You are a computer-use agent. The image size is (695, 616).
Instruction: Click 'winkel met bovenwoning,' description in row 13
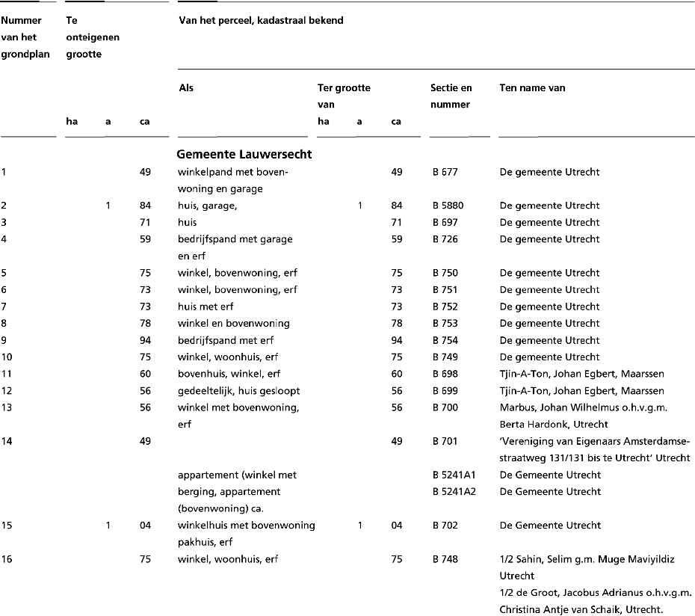[x=238, y=408]
